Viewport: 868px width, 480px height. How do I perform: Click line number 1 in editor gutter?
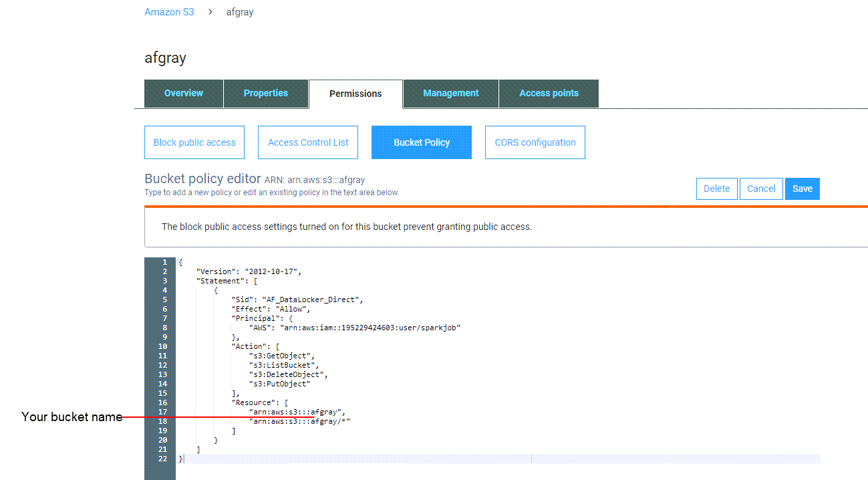point(164,262)
